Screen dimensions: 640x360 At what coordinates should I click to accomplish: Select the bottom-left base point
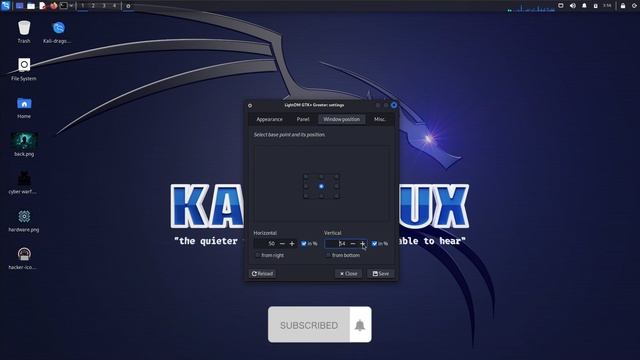click(306, 196)
